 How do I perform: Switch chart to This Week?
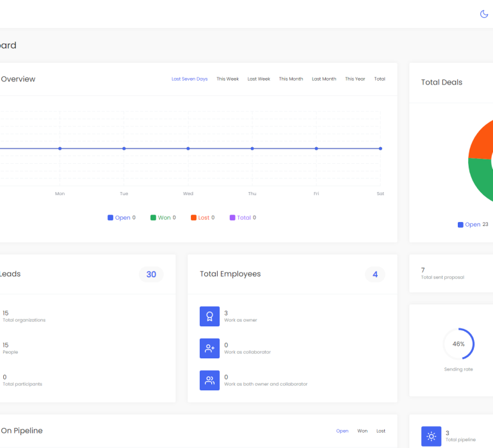[x=227, y=79]
